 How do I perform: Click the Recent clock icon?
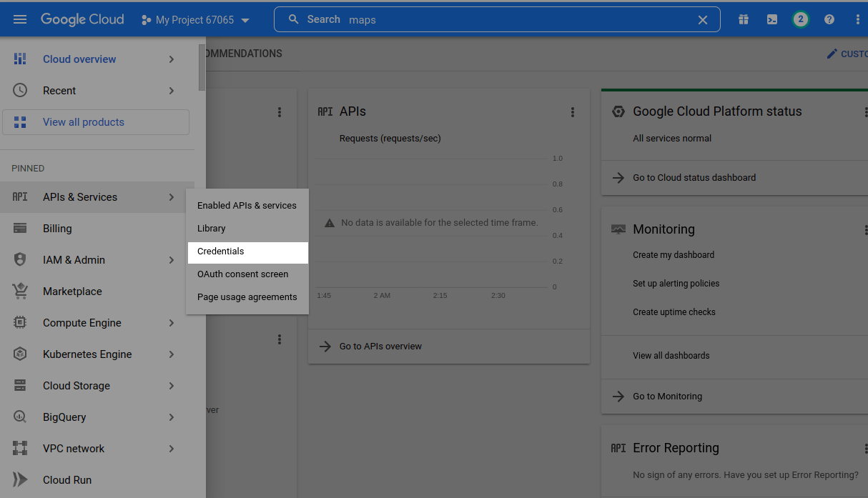[x=20, y=91]
